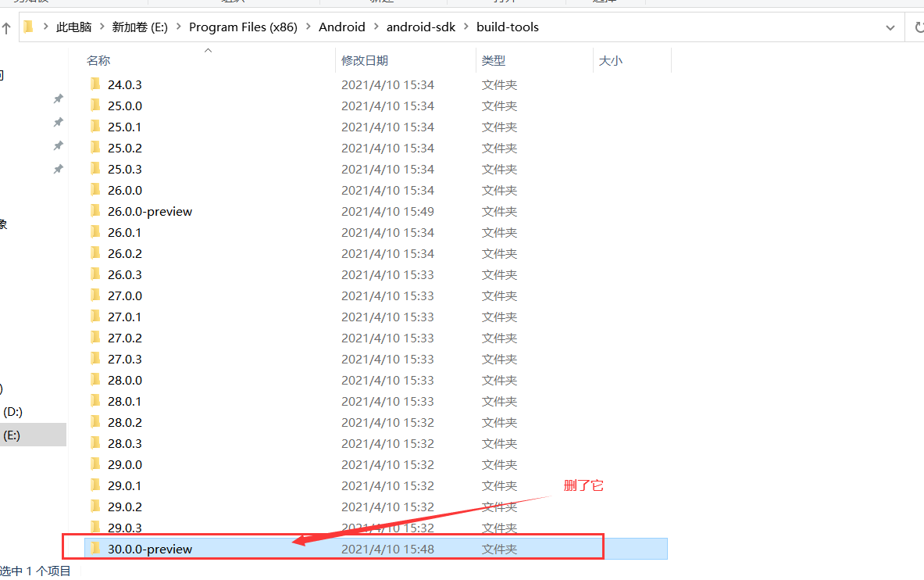Click the 27.0.3 folder name

pyautogui.click(x=125, y=359)
